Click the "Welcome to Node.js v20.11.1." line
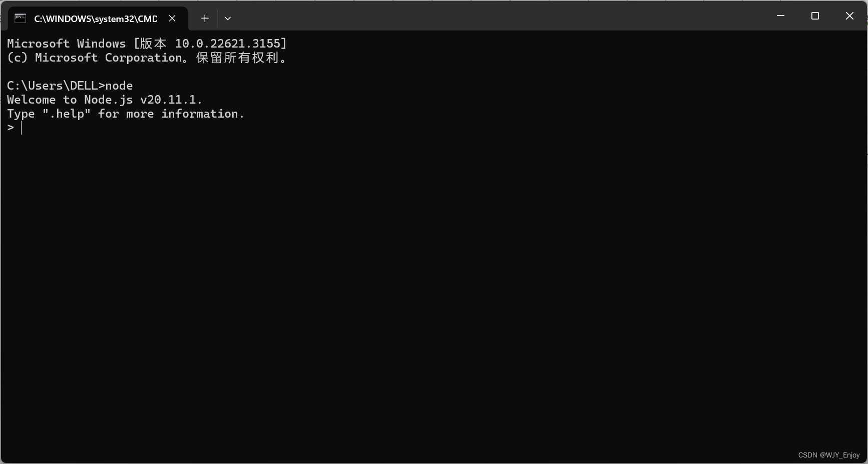 (105, 100)
